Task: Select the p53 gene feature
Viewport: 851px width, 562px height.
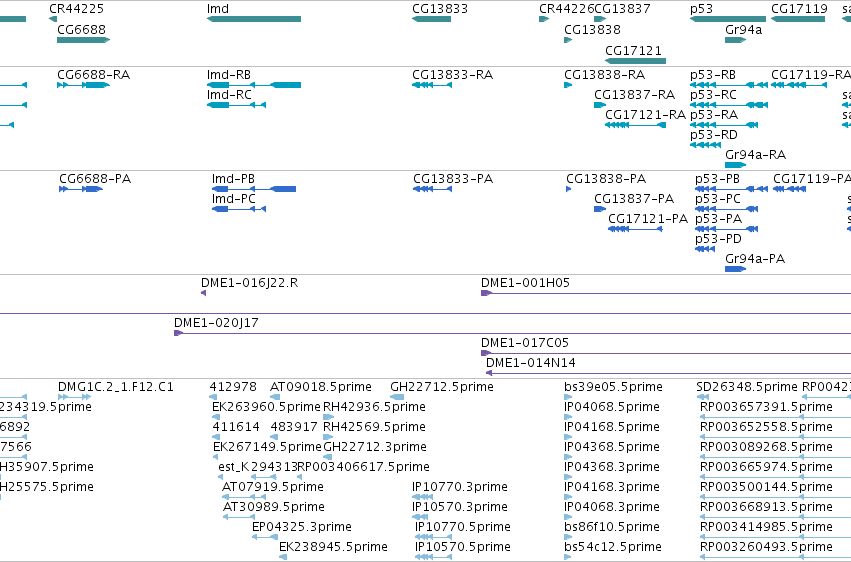Action: tap(727, 19)
